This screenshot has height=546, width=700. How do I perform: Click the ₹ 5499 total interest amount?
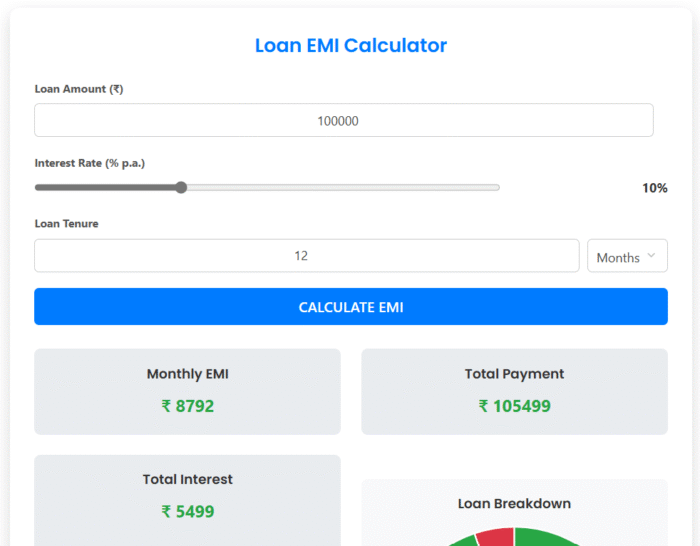click(x=187, y=511)
